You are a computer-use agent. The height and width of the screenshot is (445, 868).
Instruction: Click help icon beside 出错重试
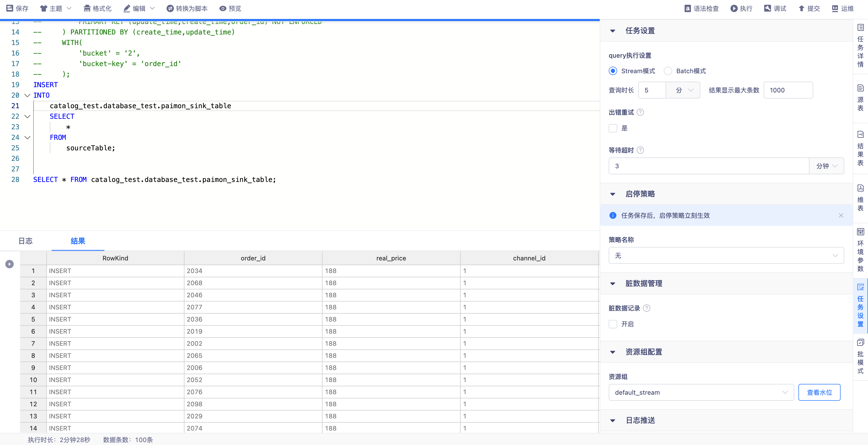[x=640, y=112]
